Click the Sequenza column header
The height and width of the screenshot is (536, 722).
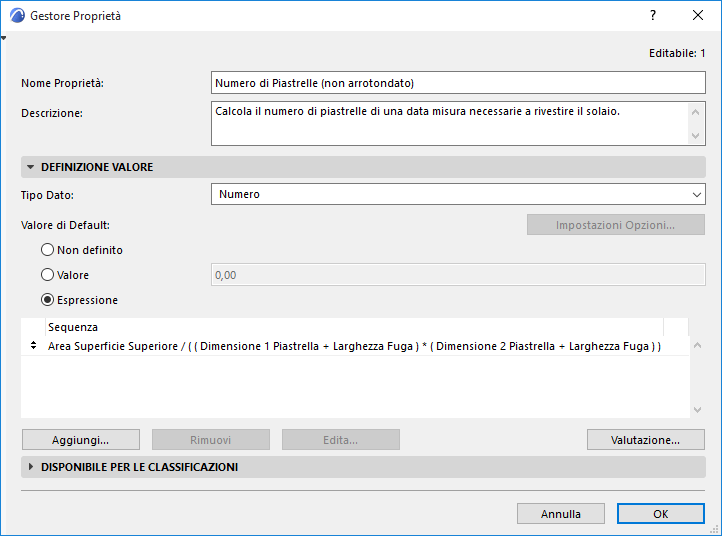point(355,327)
